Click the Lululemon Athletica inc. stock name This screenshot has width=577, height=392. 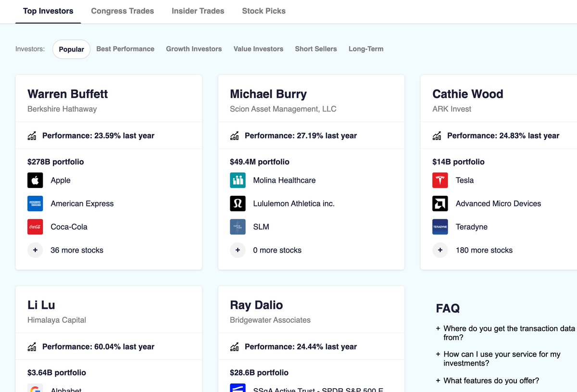(294, 203)
